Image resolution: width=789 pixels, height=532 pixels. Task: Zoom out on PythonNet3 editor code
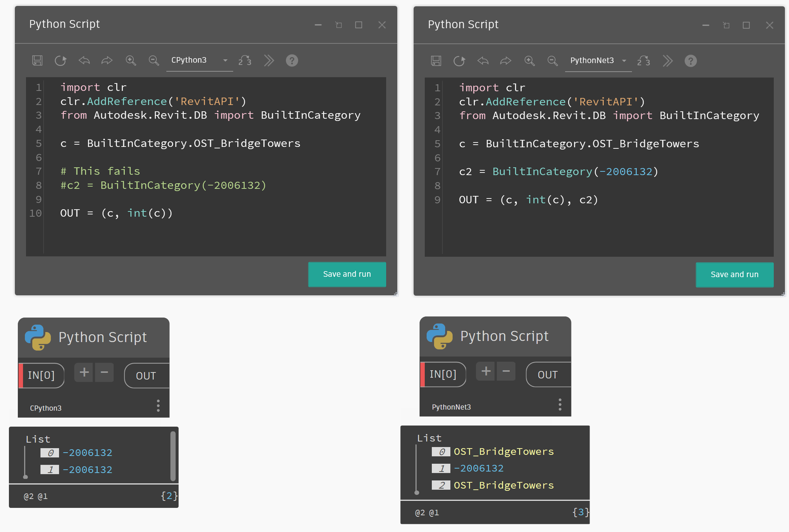(552, 61)
